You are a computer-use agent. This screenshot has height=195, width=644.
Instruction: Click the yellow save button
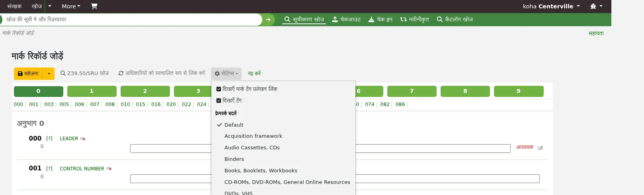(28, 73)
